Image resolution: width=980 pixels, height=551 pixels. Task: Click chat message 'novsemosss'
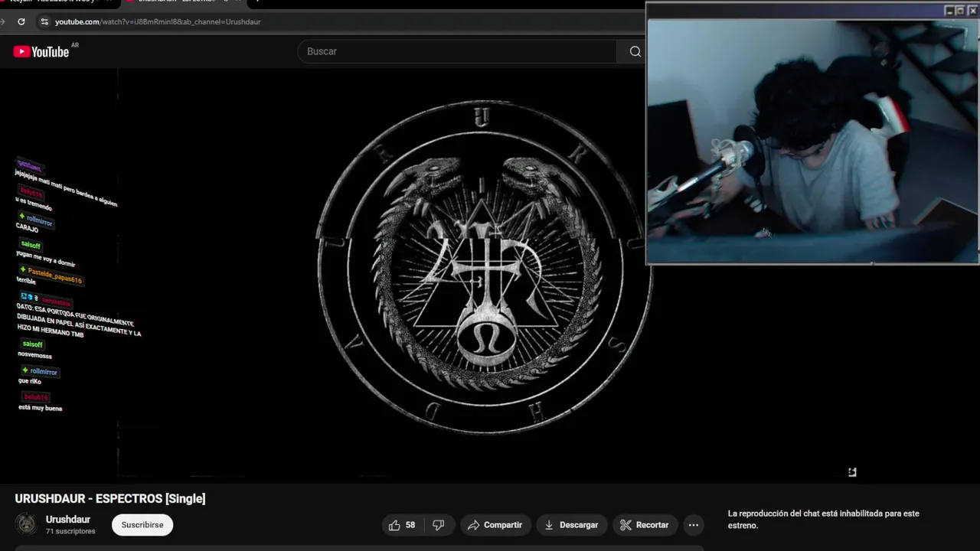click(35, 356)
